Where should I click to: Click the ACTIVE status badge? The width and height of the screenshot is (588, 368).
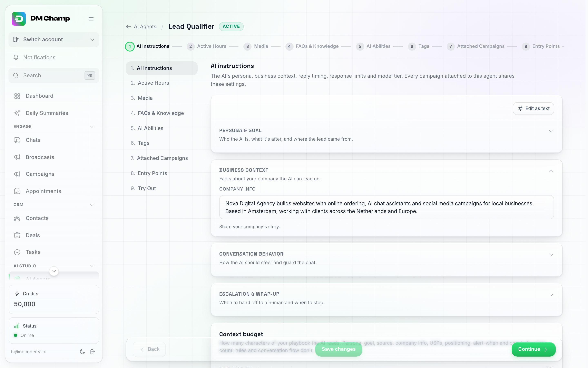tap(231, 26)
